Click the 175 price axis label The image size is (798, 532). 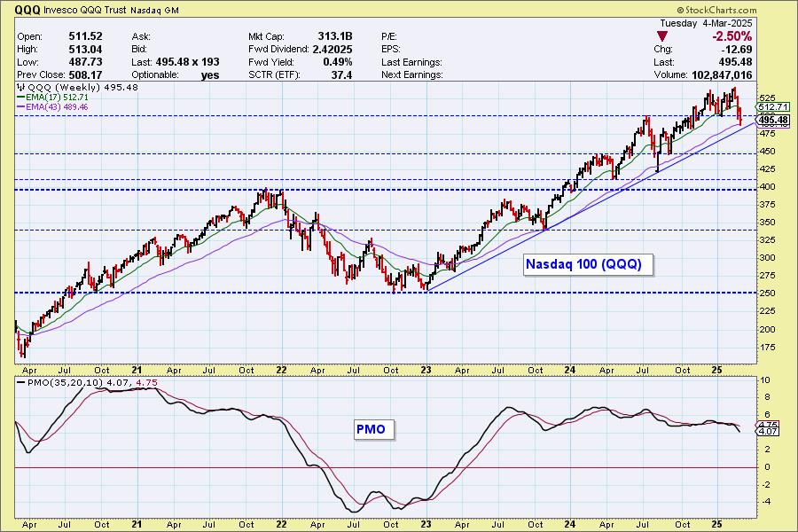[x=769, y=348]
